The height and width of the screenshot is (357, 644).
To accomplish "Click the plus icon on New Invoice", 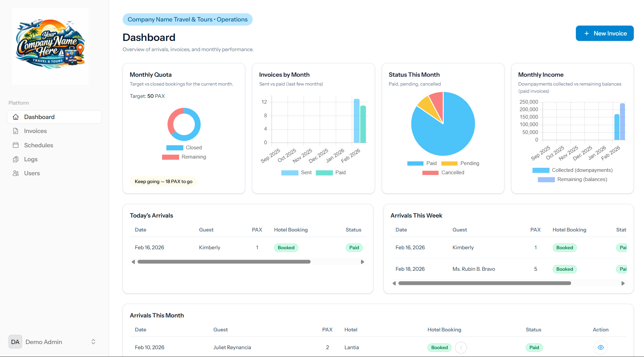I will point(586,33).
